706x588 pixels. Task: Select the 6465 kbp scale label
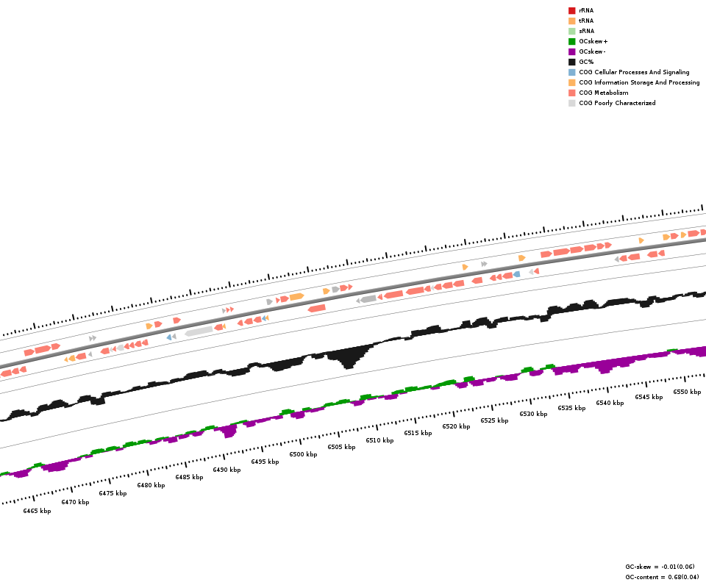(x=37, y=511)
